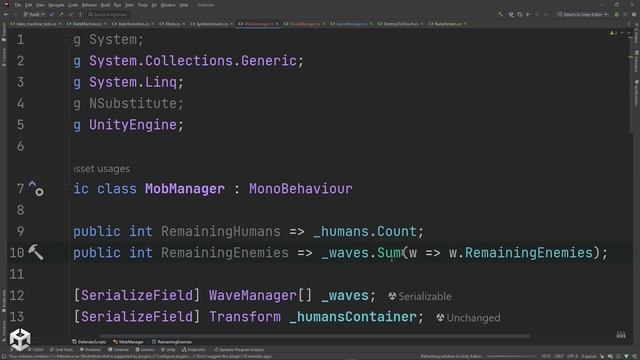Open the Terminal tool window
The image size is (640, 360).
coord(118,350)
